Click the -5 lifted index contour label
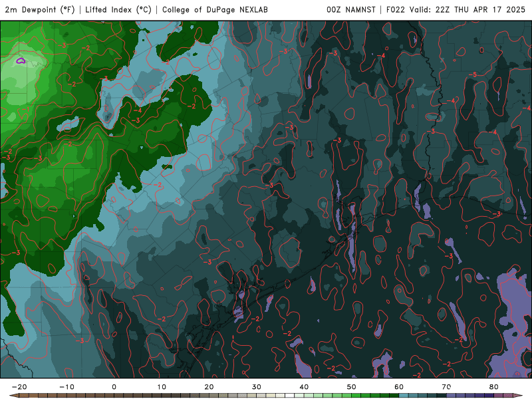The width and height of the screenshot is (532, 399). (473, 74)
